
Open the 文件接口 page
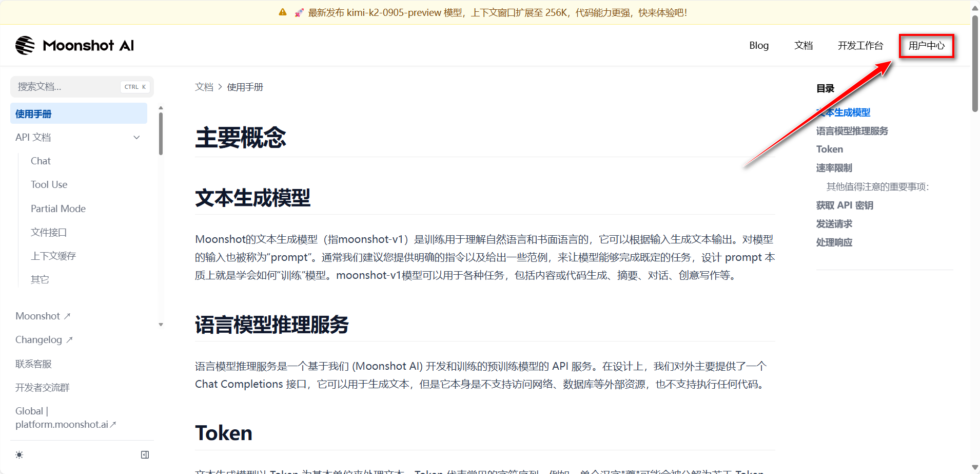tap(49, 232)
